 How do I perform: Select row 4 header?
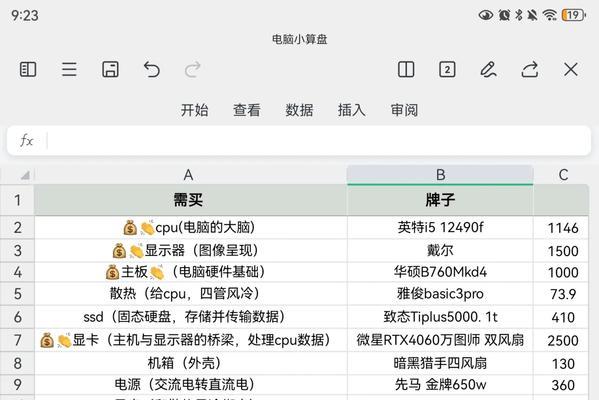[x=17, y=272]
